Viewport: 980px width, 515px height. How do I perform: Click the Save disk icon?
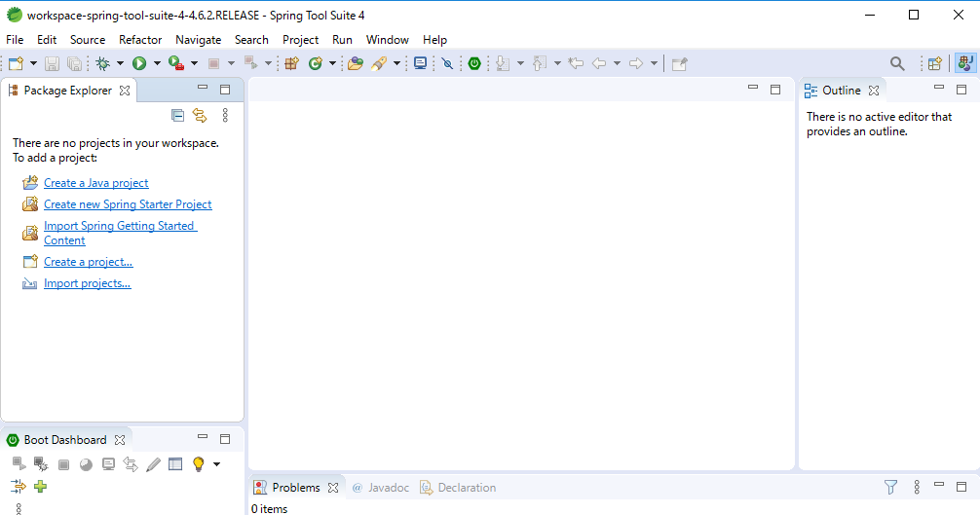coord(52,63)
